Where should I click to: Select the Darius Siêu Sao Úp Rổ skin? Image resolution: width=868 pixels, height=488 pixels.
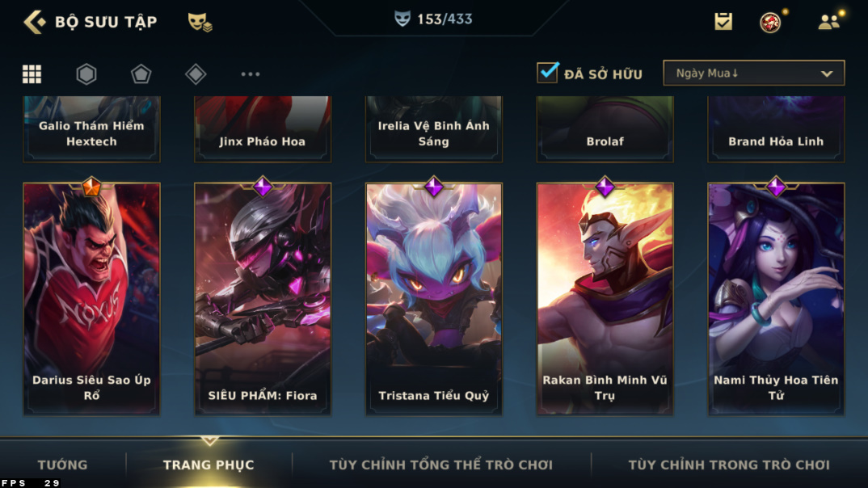coord(91,299)
